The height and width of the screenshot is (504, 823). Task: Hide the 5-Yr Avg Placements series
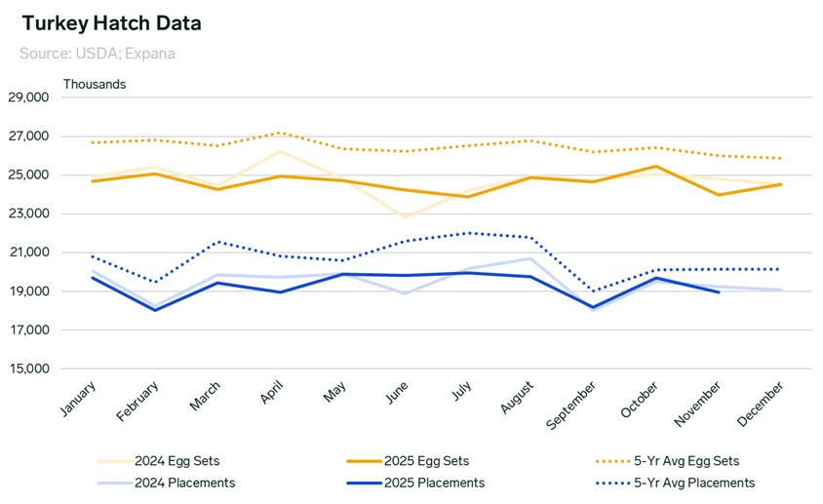tap(694, 483)
